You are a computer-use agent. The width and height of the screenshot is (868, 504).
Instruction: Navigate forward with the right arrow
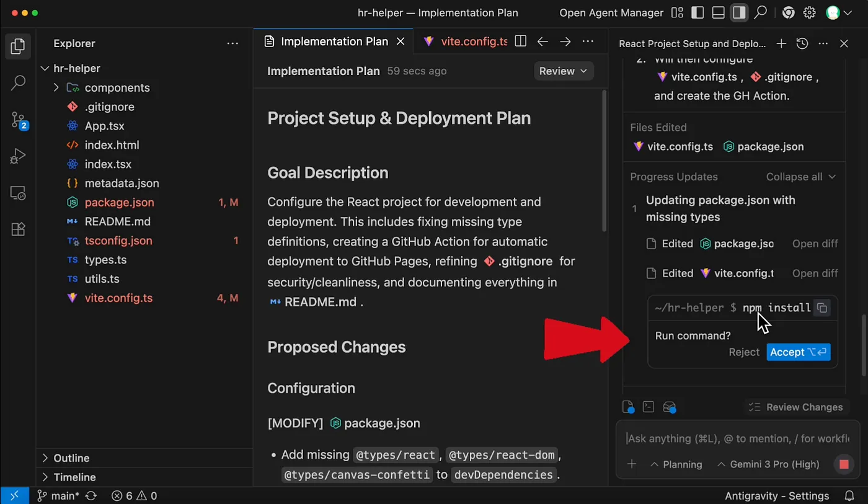pos(565,42)
